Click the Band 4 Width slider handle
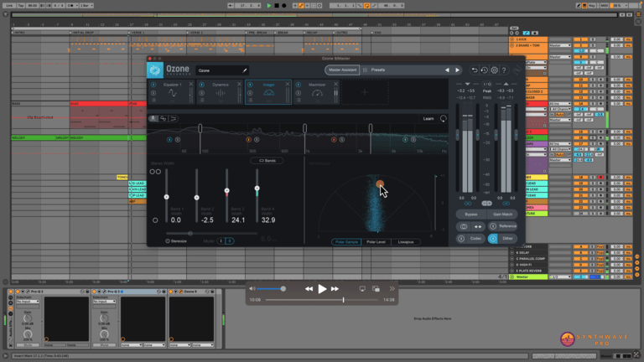 [257, 189]
